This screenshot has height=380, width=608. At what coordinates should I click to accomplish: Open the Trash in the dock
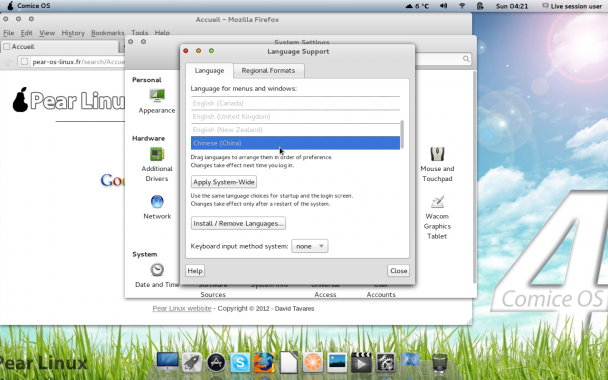tap(439, 363)
